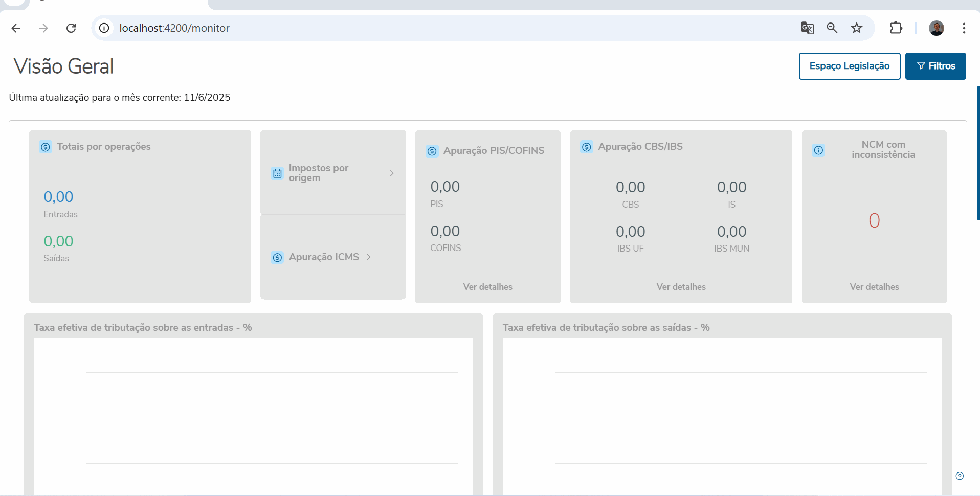980x496 pixels.
Task: Click the Última atualização date text
Action: tap(120, 97)
